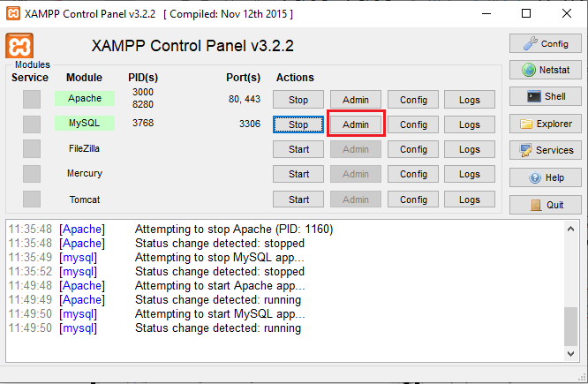Viewport: 588px width, 384px height.
Task: Toggle the Mercury service checkbox
Action: point(32,174)
